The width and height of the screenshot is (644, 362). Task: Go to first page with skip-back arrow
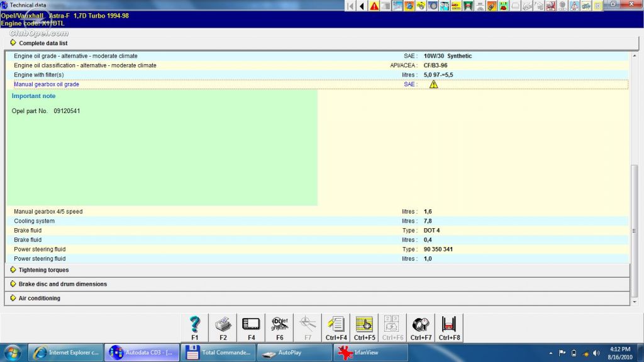pos(350,6)
